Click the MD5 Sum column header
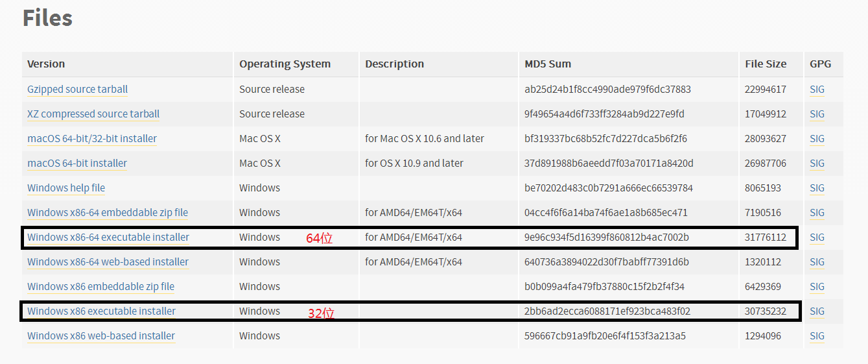Screen dimensions: 868x364 click(547, 64)
